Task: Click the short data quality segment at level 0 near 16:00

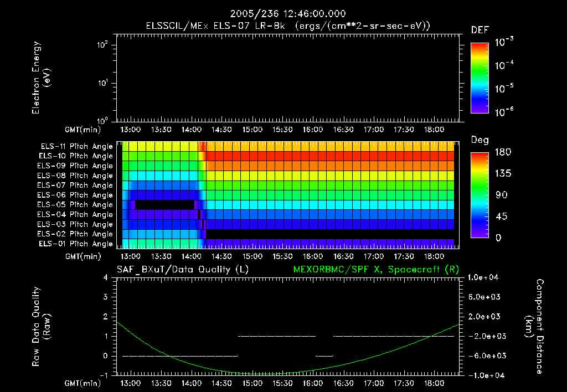Action: [324, 356]
